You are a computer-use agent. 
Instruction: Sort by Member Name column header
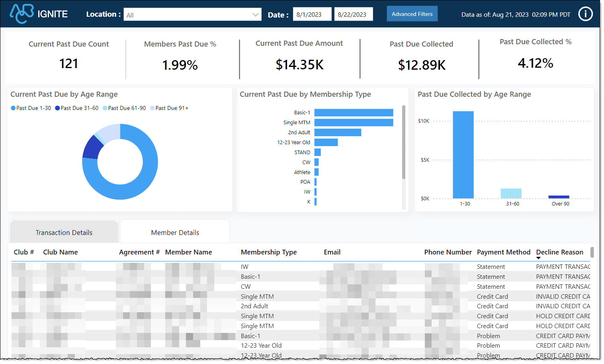coord(188,252)
